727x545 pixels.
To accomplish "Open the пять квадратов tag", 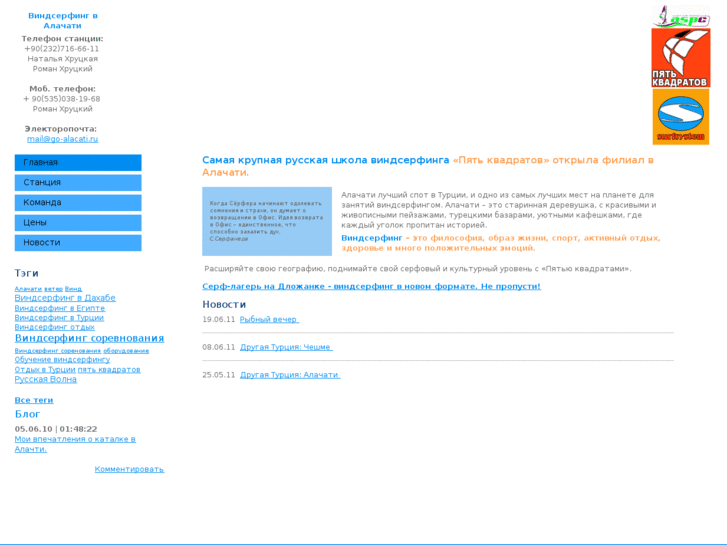I will coord(109,370).
